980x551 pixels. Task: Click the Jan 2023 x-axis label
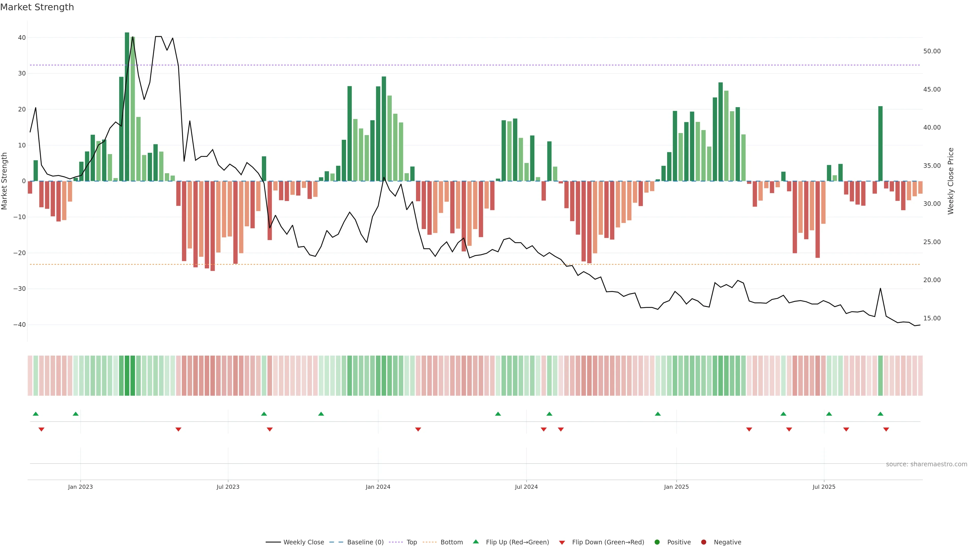[80, 487]
